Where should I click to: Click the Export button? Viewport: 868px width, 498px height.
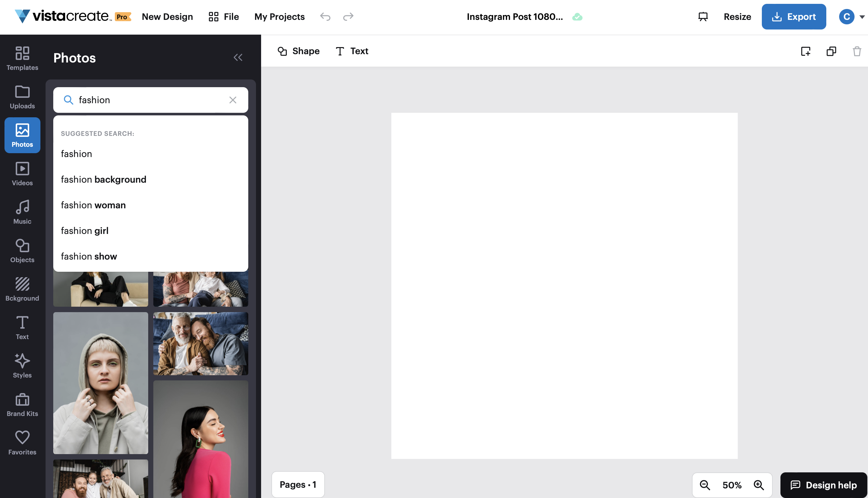(x=794, y=16)
